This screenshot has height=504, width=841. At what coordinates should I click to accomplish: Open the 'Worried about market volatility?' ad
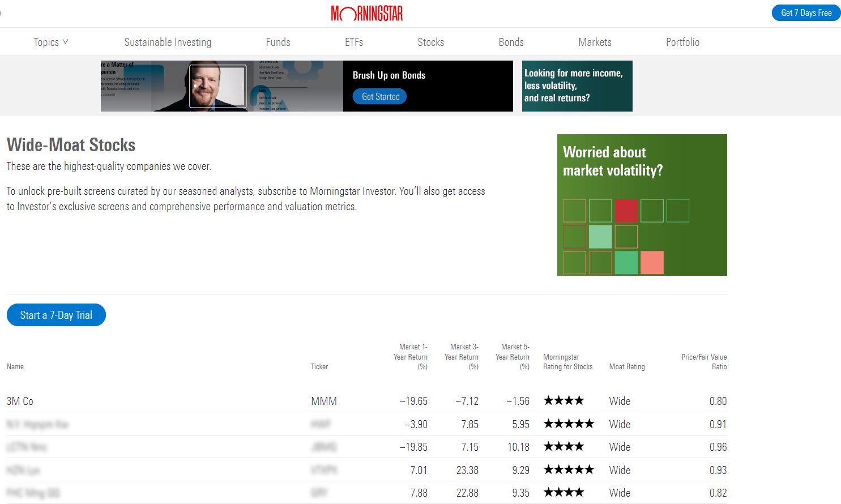click(x=642, y=205)
